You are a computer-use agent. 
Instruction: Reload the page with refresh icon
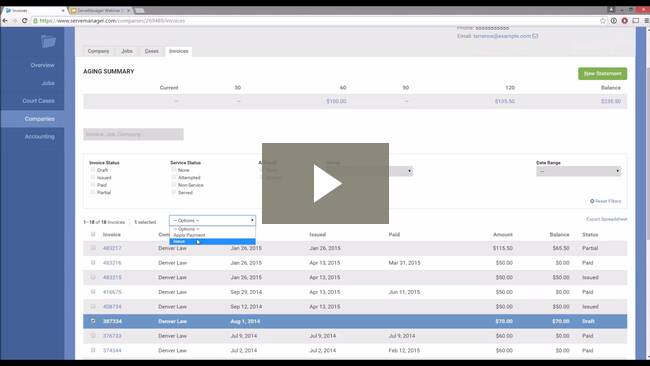coord(24,21)
